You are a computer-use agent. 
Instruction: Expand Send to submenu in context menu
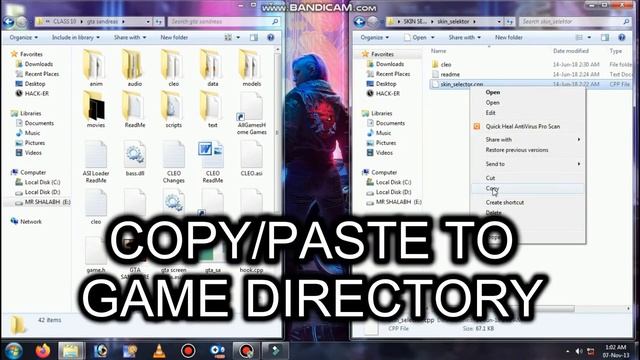[x=528, y=164]
